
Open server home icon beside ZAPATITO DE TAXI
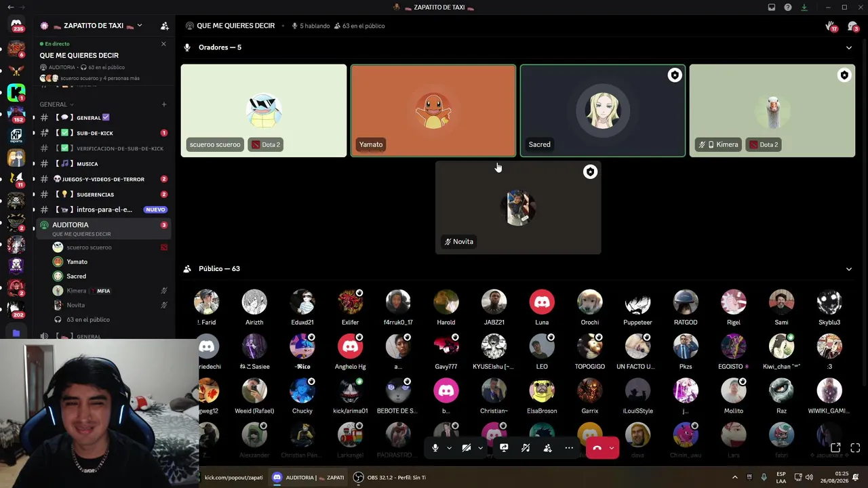44,26
